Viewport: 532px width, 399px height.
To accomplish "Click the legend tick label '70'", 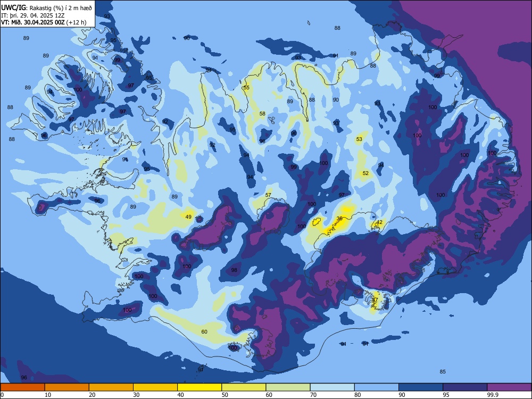I will pyautogui.click(x=313, y=395).
